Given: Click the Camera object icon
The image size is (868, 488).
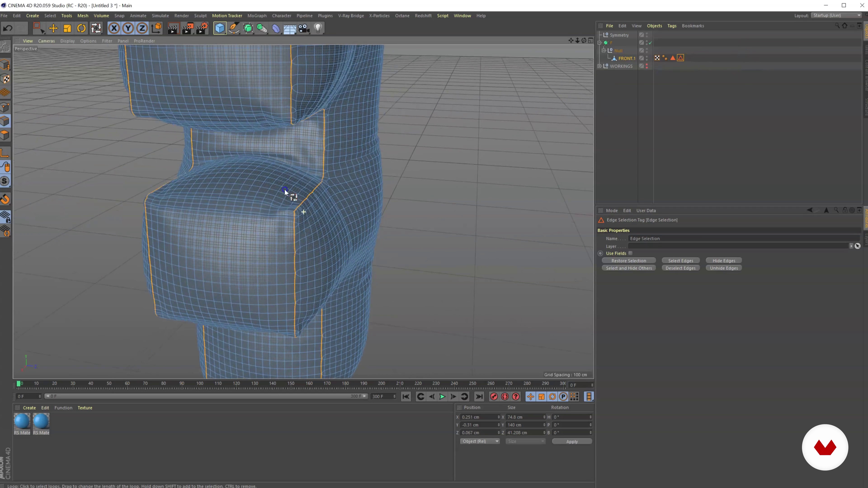Looking at the screenshot, I should coord(304,28).
